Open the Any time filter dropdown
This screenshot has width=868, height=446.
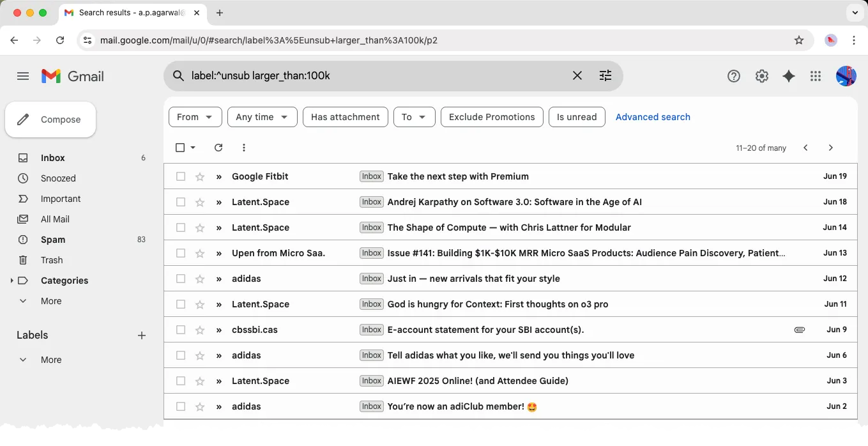(x=262, y=117)
